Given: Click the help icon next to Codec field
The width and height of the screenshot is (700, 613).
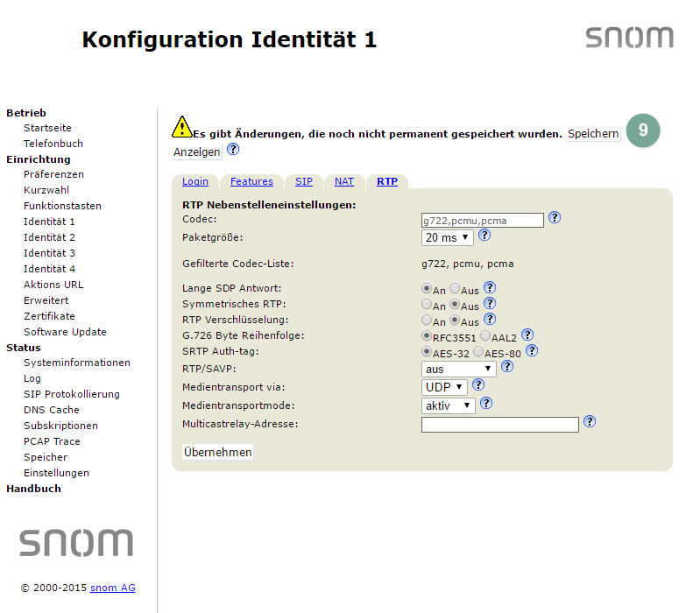Looking at the screenshot, I should click(x=555, y=218).
